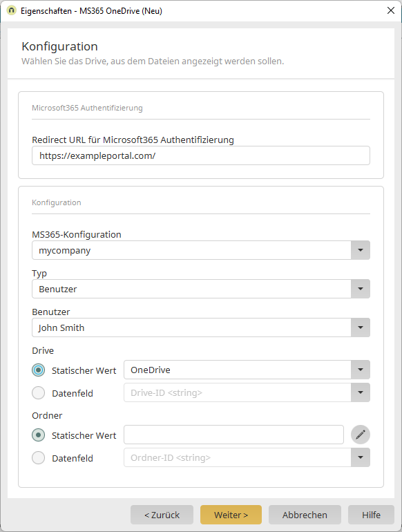Open the Ordner-ID data field dropdown
This screenshot has height=532, width=402.
(x=361, y=457)
